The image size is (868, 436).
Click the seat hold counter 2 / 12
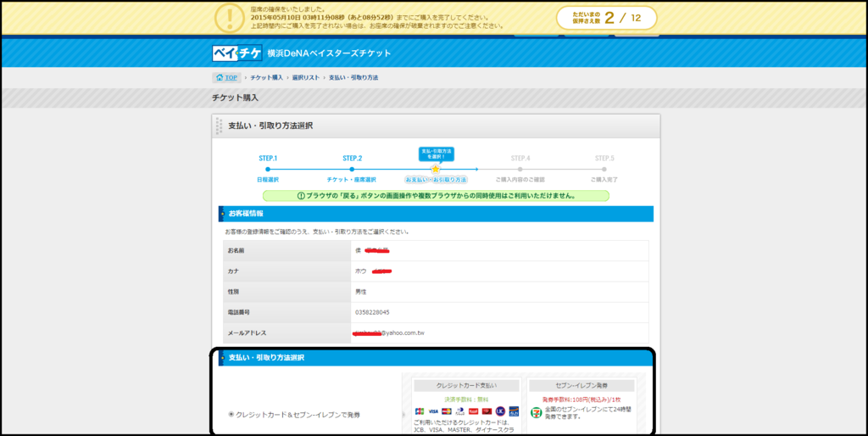tap(607, 18)
